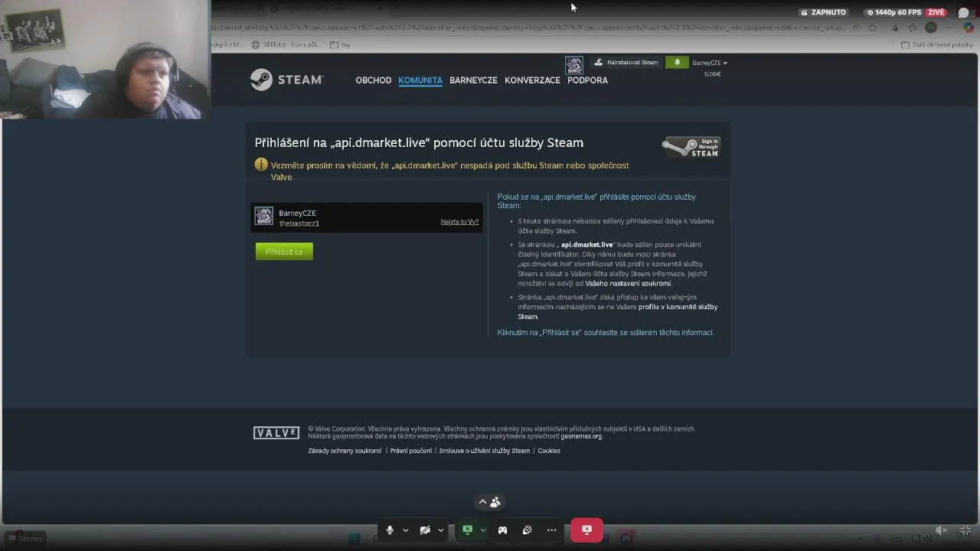
Task: Click the Nainstalovat Steam button
Action: click(626, 63)
